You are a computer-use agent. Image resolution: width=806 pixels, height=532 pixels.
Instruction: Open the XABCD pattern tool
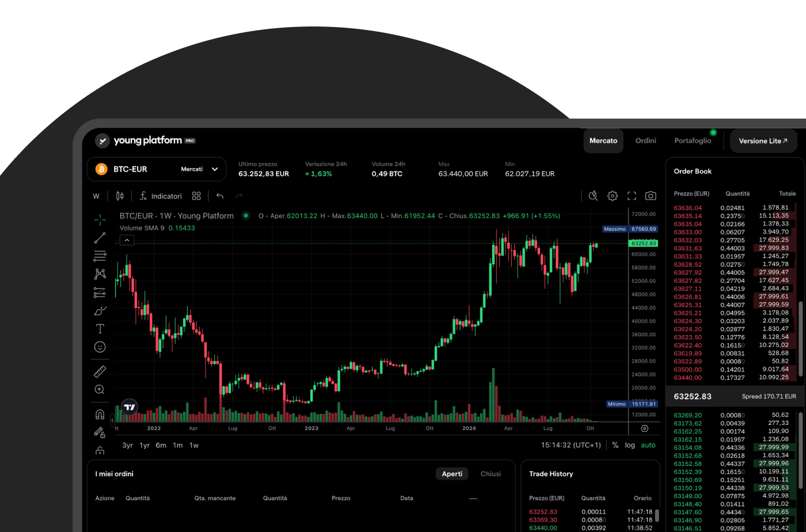(99, 274)
